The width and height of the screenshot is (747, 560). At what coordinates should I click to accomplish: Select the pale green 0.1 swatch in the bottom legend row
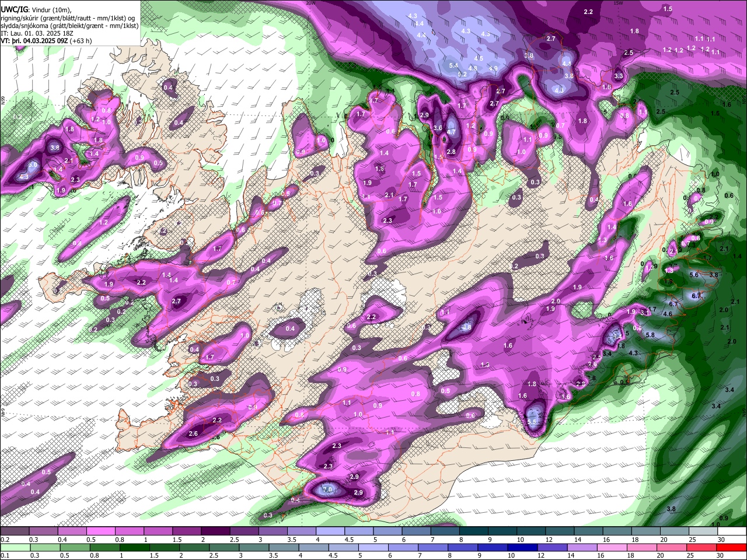tap(15, 547)
